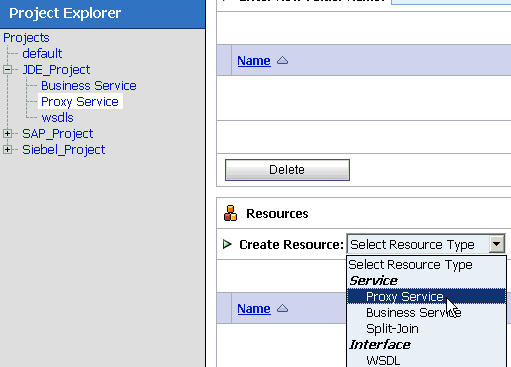Screen dimensions: 511x367
Task: Expand the Siebel_Project node
Action: [7, 150]
